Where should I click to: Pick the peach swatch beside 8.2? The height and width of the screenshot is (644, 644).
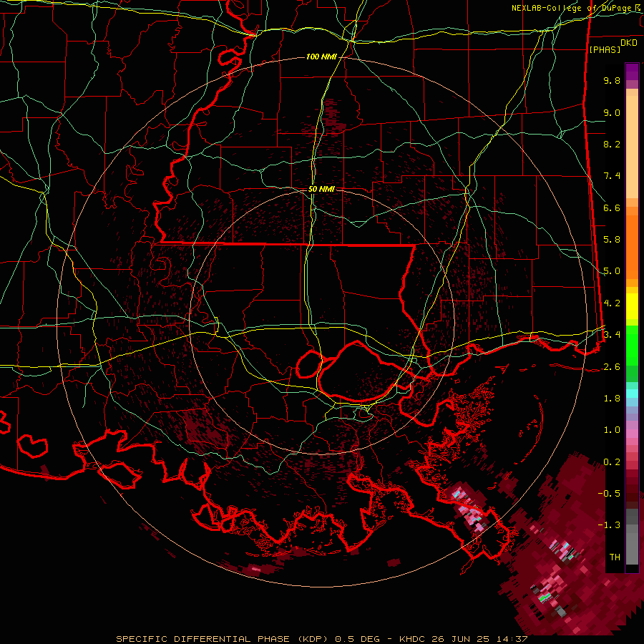click(632, 147)
